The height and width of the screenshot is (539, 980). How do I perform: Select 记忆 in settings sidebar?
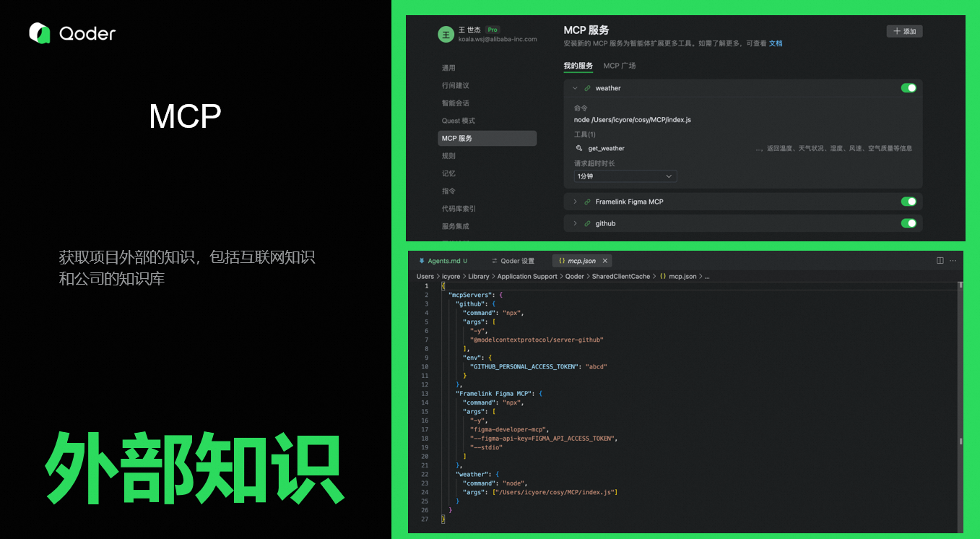[448, 173]
